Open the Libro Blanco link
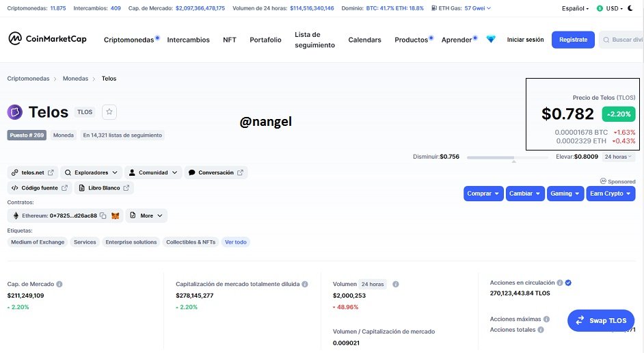 tap(104, 188)
